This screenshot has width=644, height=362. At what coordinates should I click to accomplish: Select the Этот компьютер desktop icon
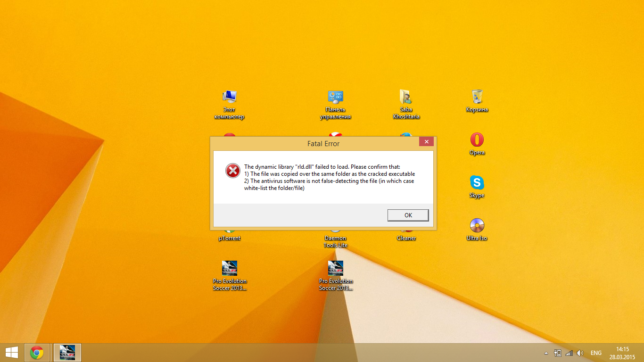(x=230, y=105)
